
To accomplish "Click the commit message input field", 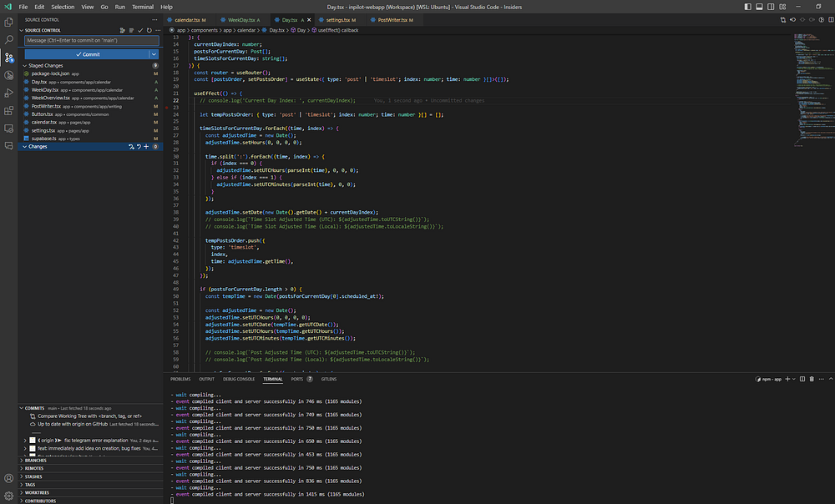I will [x=91, y=41].
